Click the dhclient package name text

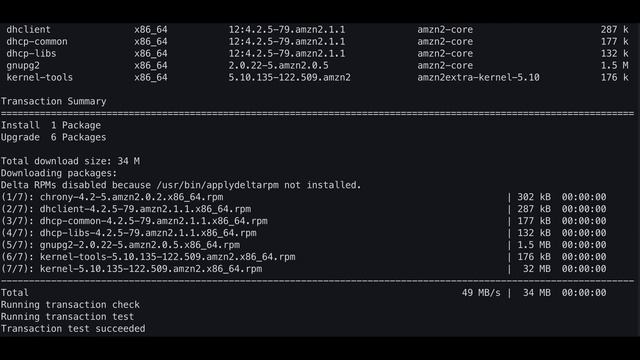pos(28,29)
